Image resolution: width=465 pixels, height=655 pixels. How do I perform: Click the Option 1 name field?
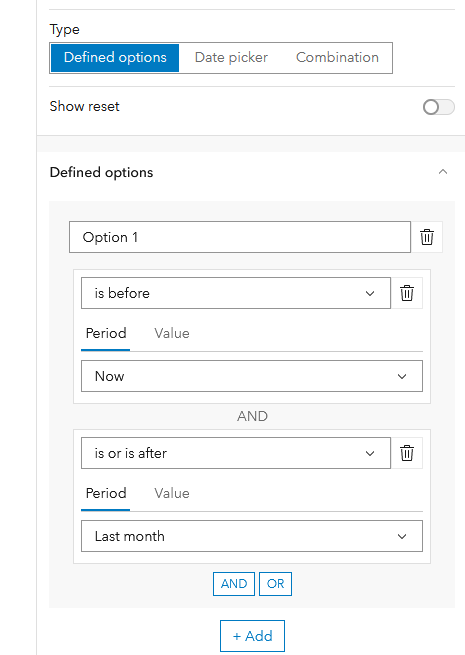coord(240,237)
